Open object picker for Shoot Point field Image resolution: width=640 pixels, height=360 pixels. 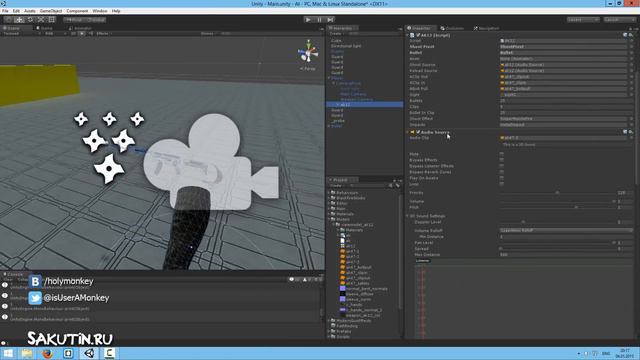click(x=631, y=47)
